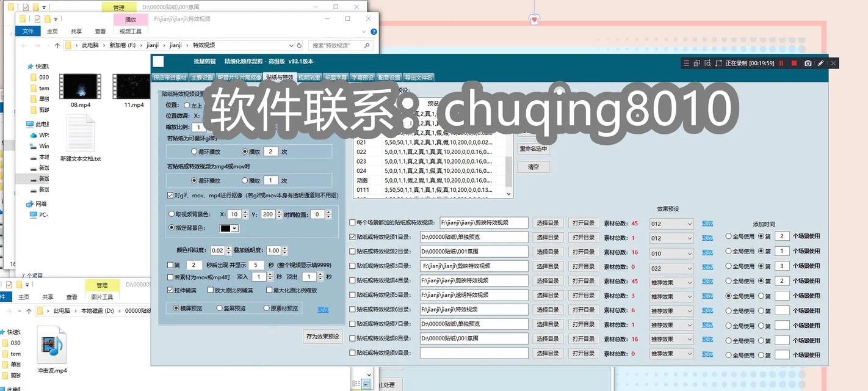Click the 预览 link under preview options

tap(324, 310)
